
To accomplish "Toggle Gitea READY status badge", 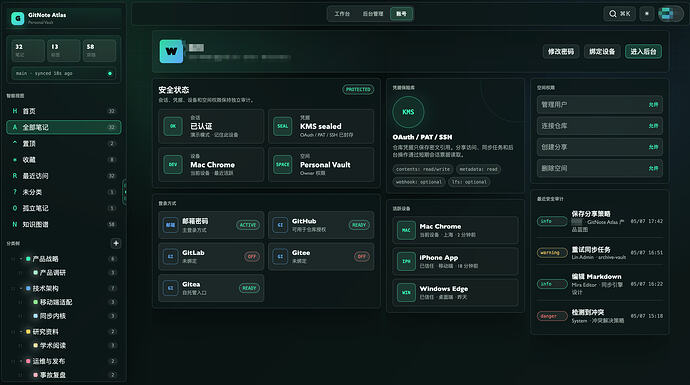I will [x=249, y=288].
